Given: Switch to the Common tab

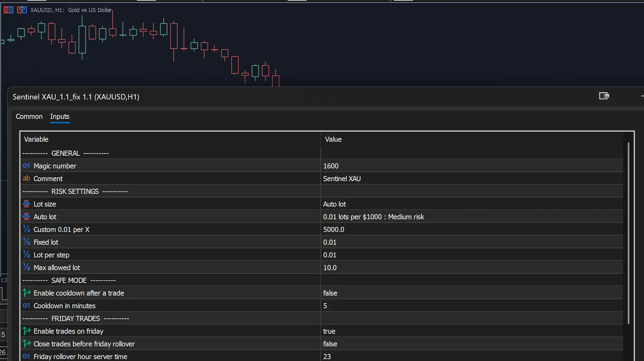Looking at the screenshot, I should (29, 117).
